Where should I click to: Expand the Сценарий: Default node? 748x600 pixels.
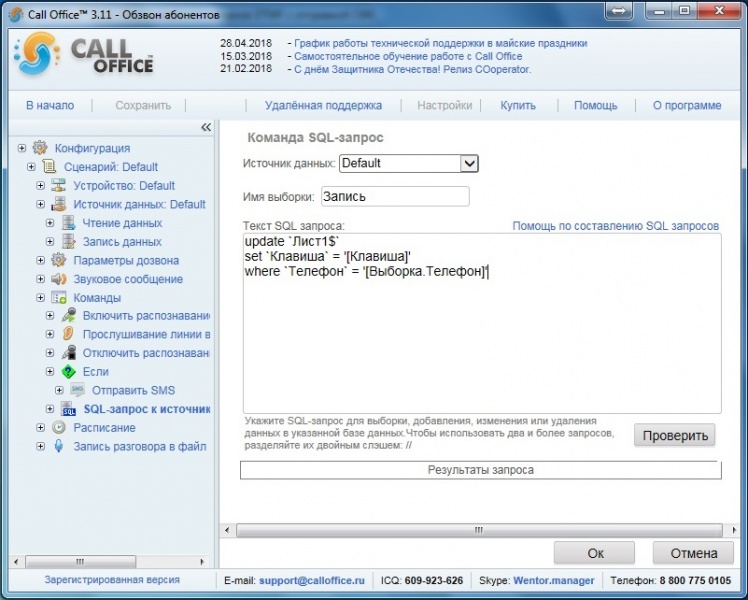31,166
